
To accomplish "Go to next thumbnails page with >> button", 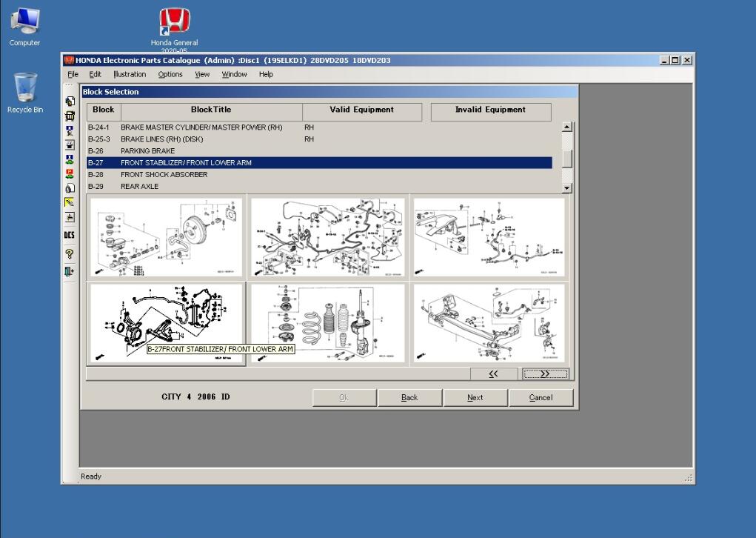I will [x=545, y=374].
